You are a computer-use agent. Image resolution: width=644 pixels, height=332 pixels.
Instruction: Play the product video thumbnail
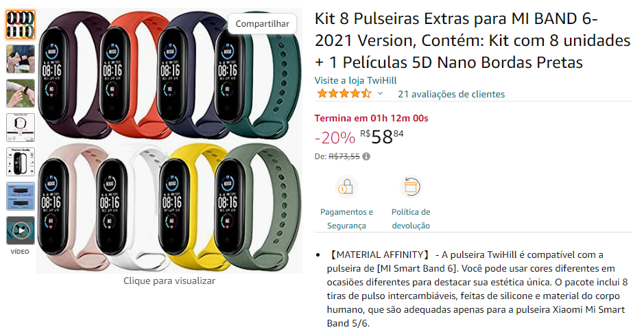(21, 230)
